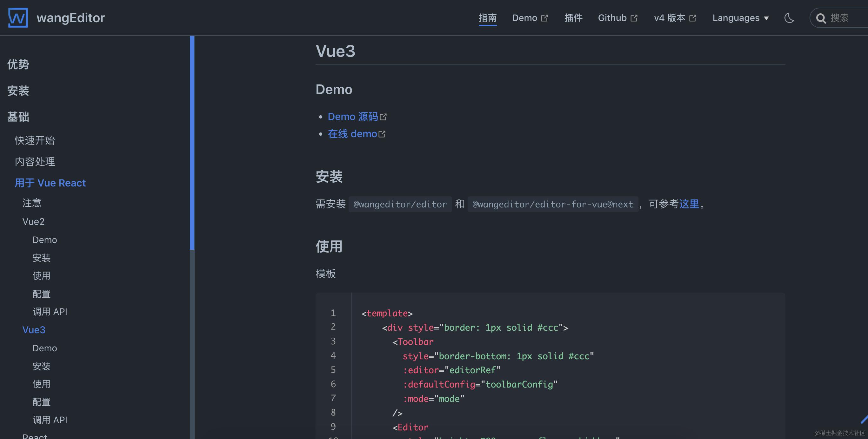The width and height of the screenshot is (868, 439).
Task: Go to Vue3 section in sidebar
Action: click(34, 330)
